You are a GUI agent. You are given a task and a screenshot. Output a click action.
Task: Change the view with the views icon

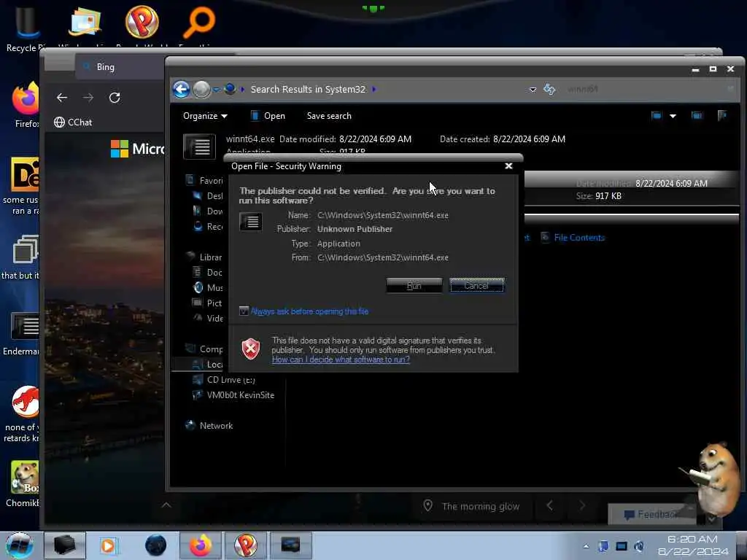(x=657, y=115)
